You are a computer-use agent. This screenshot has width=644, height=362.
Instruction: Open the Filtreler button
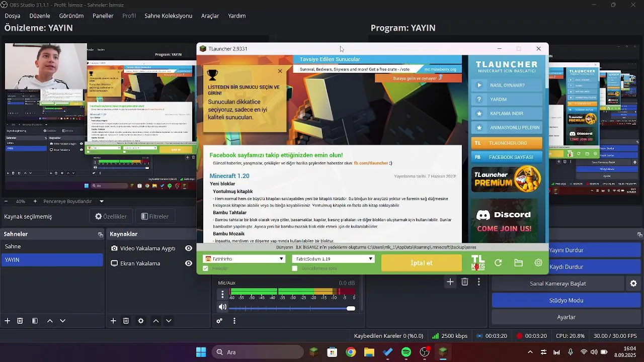tap(155, 217)
